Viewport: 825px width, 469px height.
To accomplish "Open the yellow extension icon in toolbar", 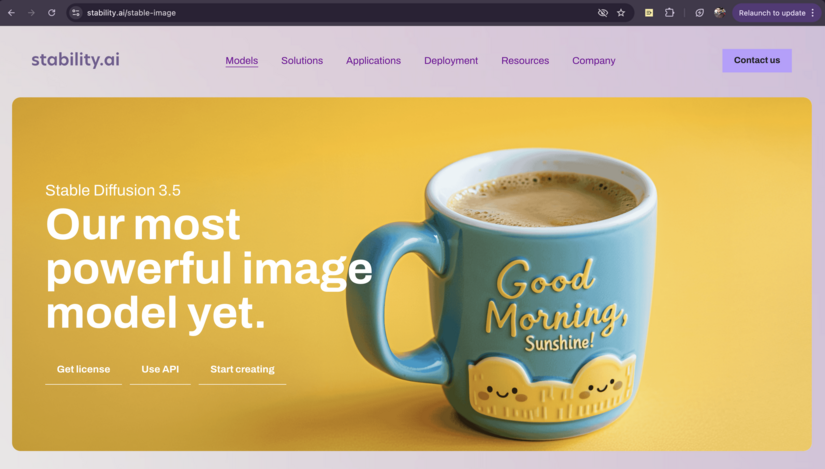I will coord(649,13).
